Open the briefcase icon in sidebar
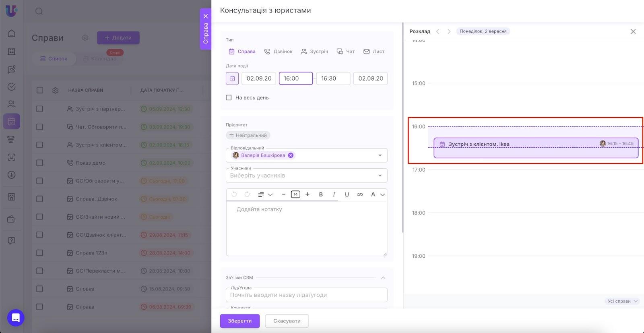Image resolution: width=644 pixels, height=333 pixels. coord(12,219)
